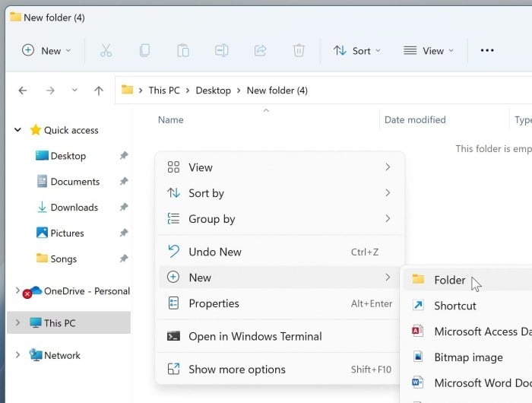532x403 pixels.
Task: Sort by the Type column header
Action: coord(523,120)
